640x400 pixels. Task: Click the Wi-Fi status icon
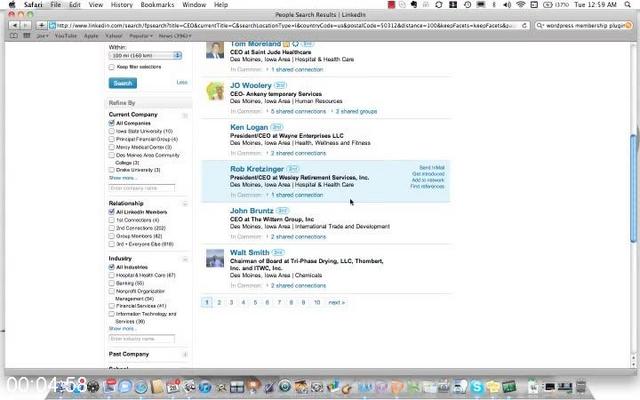pos(520,5)
